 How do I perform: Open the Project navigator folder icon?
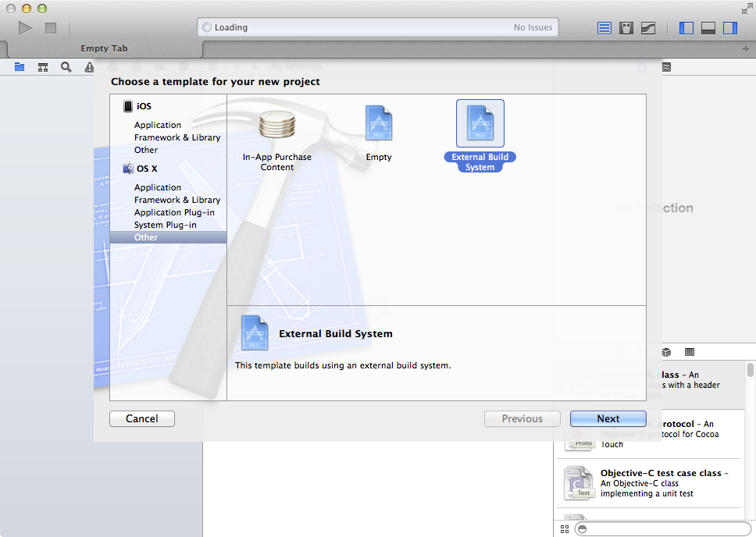pos(20,67)
